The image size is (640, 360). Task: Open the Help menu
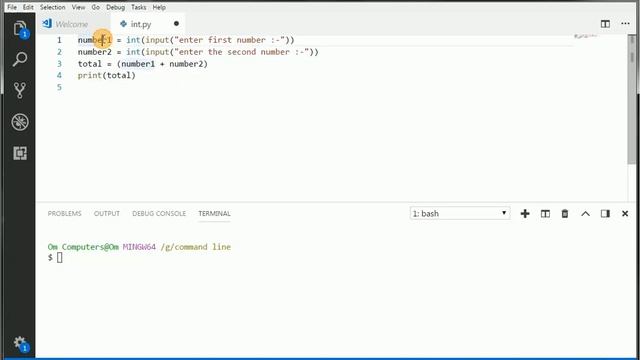click(x=159, y=7)
